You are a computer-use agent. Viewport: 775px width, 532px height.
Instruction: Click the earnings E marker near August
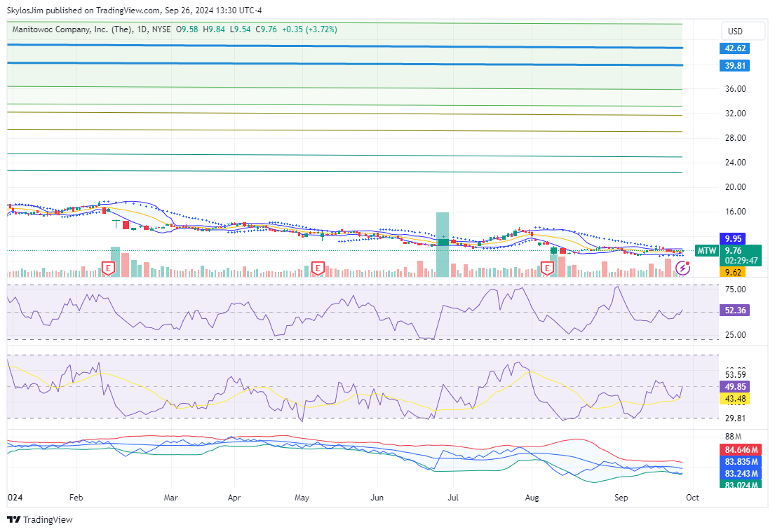tap(546, 268)
